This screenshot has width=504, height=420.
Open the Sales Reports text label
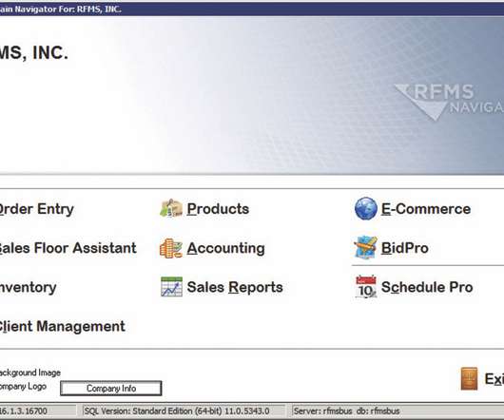[x=235, y=287]
